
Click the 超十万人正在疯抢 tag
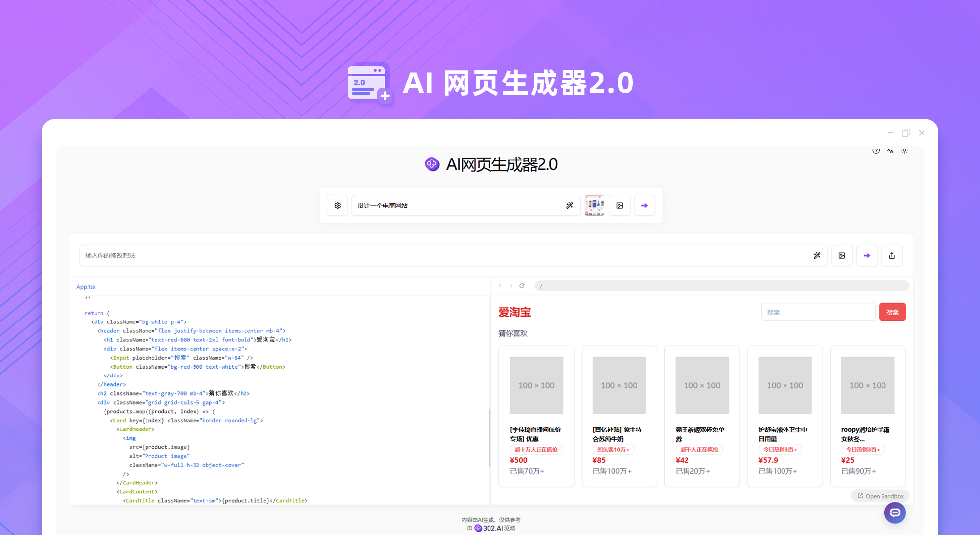(x=536, y=450)
